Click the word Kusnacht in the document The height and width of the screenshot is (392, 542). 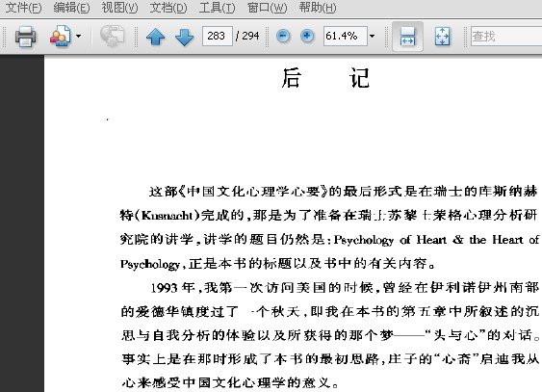[x=167, y=216]
